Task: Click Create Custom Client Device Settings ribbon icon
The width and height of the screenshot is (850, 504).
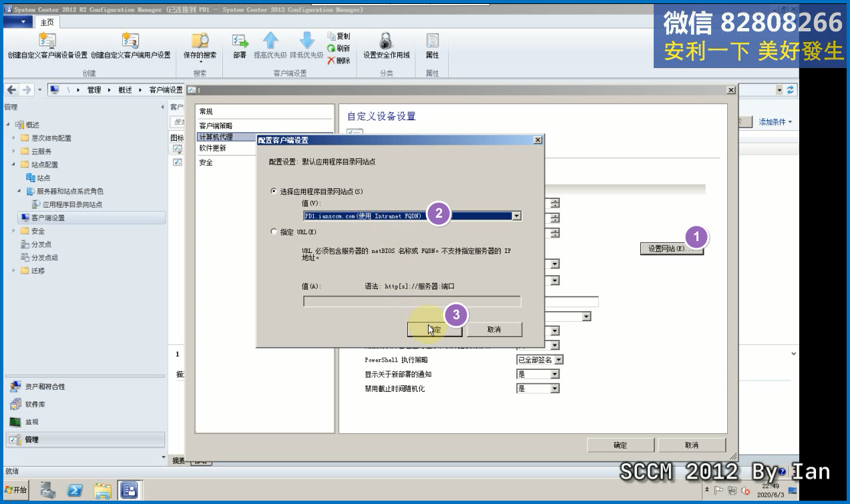Action: (x=47, y=41)
